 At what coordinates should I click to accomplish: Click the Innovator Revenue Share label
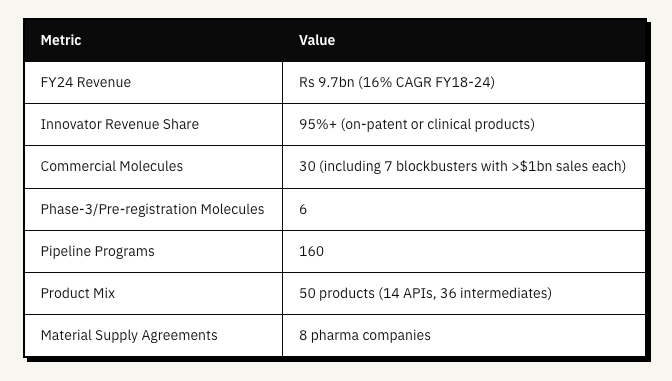click(120, 124)
